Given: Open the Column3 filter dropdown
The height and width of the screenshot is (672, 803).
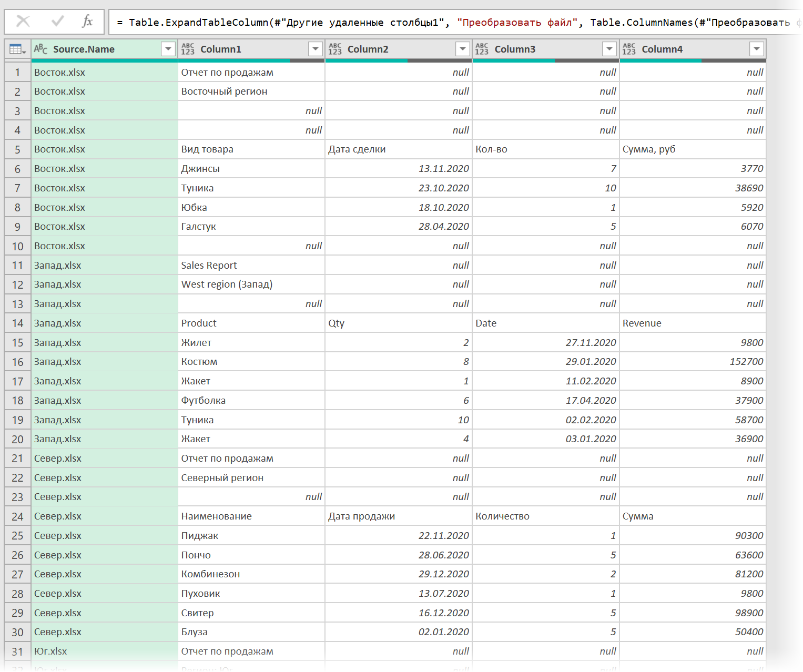Looking at the screenshot, I should [609, 49].
